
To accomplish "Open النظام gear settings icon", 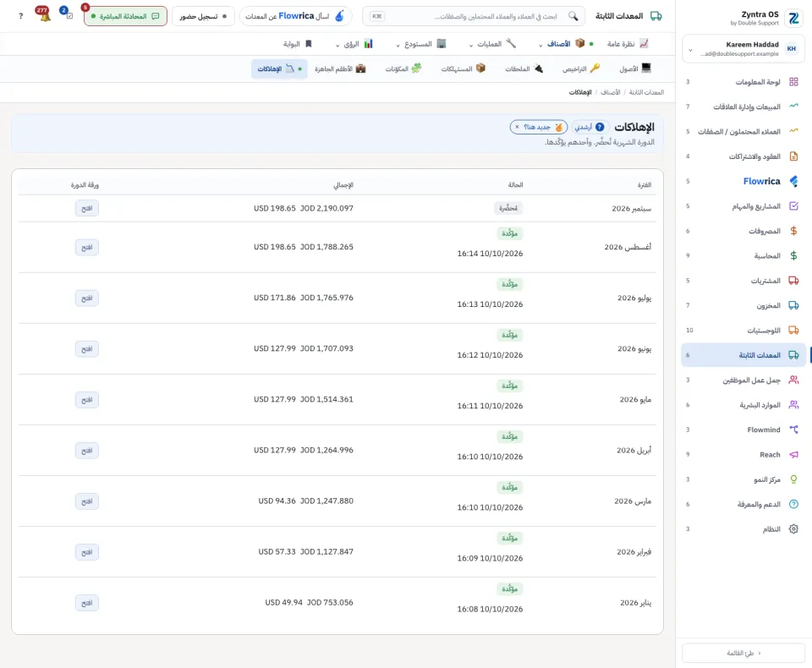I will 793,528.
